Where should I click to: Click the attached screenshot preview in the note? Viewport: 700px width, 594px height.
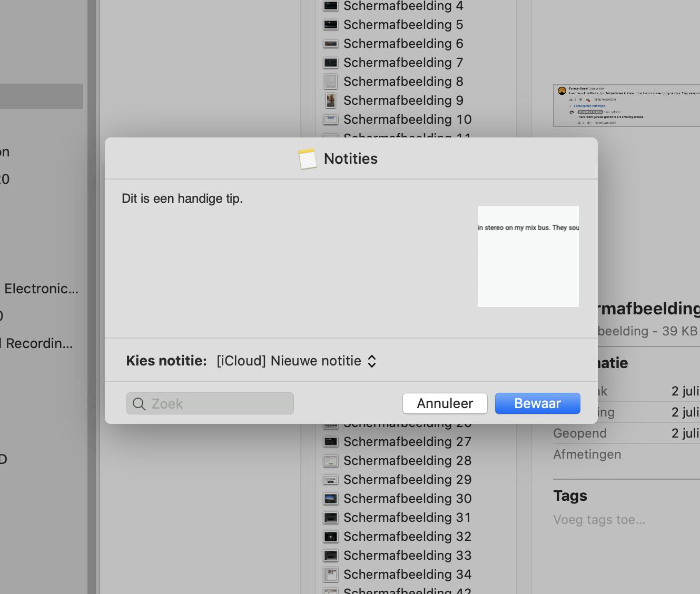point(528,256)
